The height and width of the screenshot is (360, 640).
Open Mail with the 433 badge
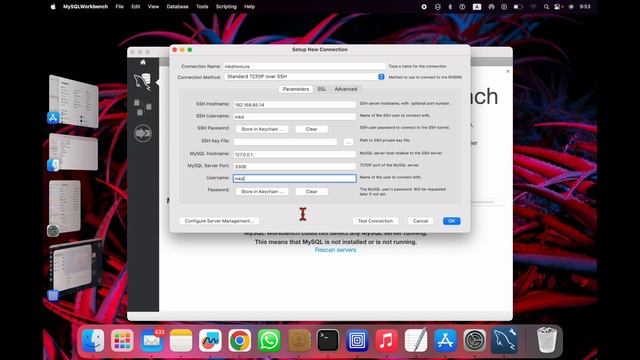click(152, 340)
